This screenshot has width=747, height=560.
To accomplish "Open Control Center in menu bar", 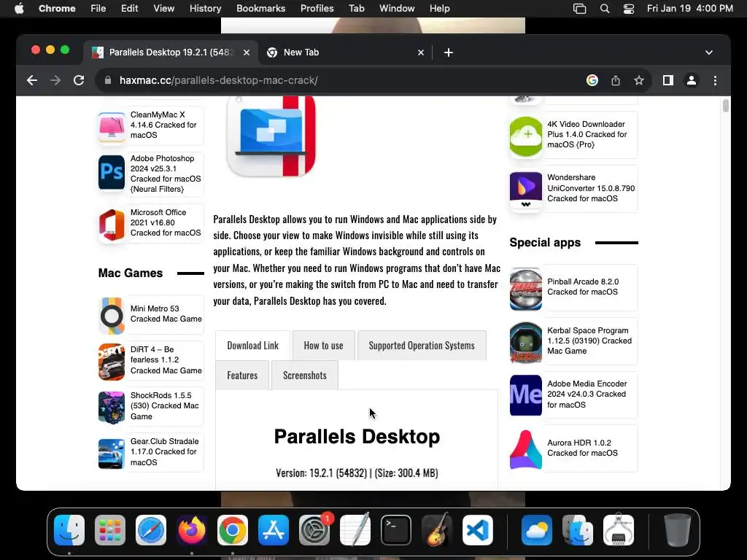I will click(x=628, y=9).
